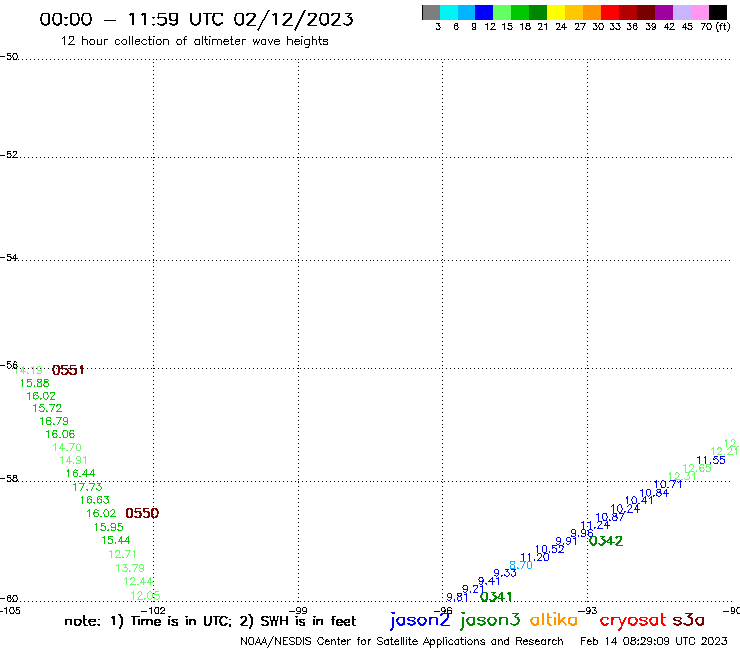
Task: Click the latitude axis label -52
Action: (9, 155)
